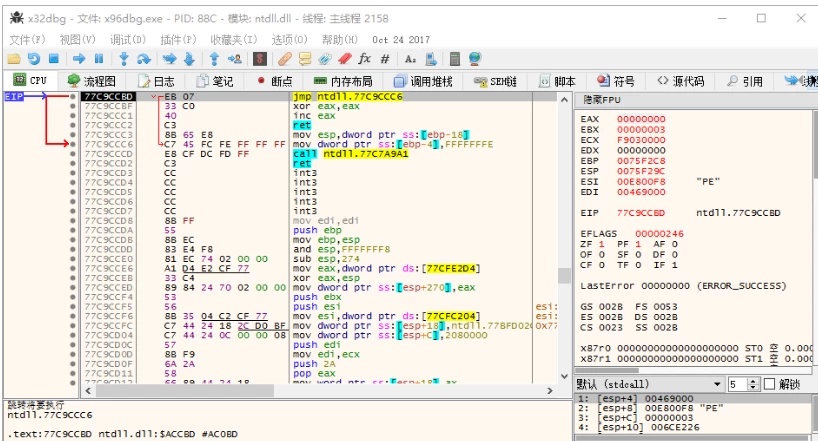Click the open file folder icon
The height and width of the screenshot is (441, 818).
14,59
